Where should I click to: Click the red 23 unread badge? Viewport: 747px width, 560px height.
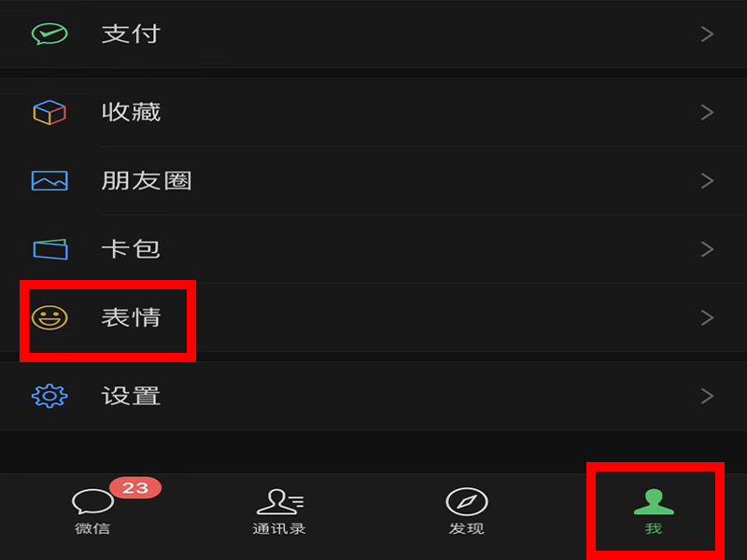pos(135,487)
